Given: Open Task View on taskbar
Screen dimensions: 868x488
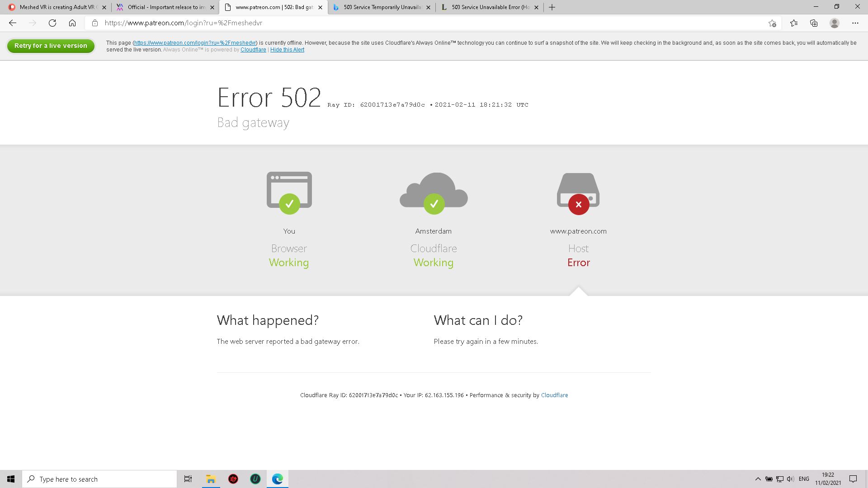Looking at the screenshot, I should tap(188, 479).
